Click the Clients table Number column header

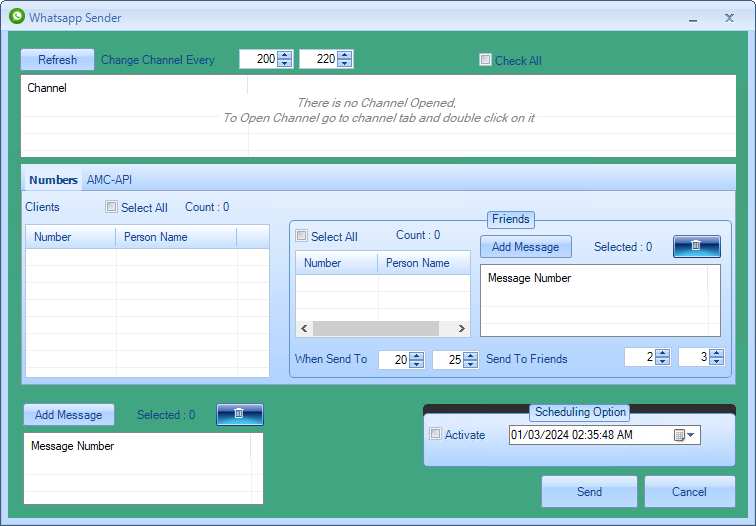click(71, 237)
